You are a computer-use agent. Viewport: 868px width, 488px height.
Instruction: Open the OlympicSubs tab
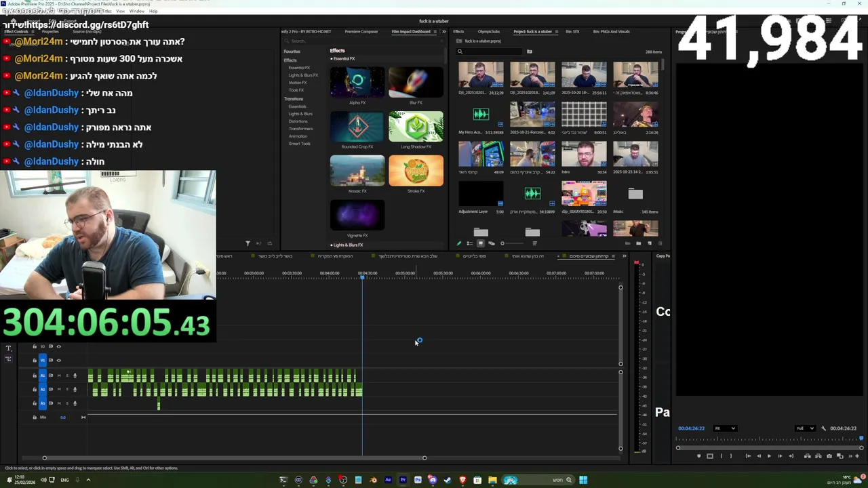pos(489,32)
